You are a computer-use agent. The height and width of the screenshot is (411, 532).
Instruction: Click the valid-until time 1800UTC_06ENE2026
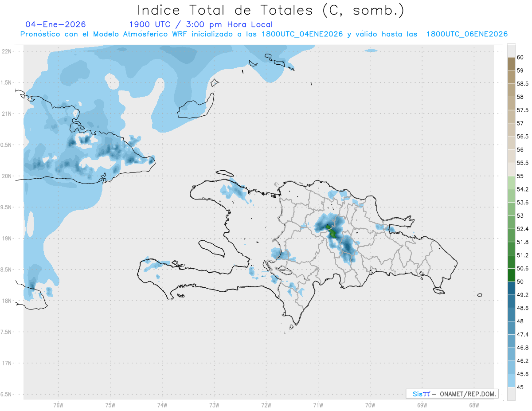pyautogui.click(x=467, y=34)
